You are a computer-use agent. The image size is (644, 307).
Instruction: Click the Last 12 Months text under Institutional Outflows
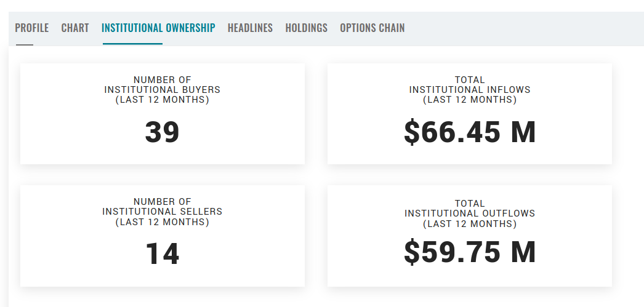point(470,224)
